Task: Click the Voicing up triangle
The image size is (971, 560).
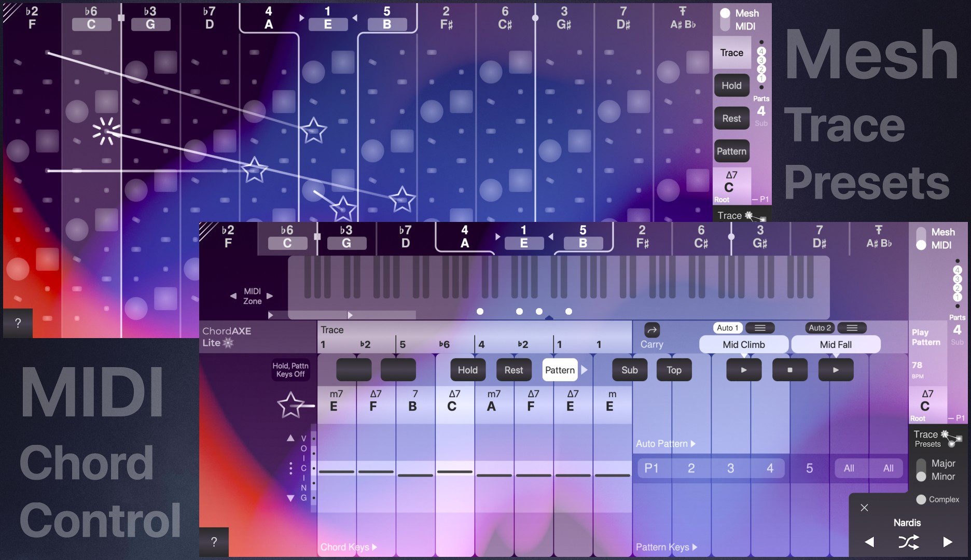Action: coord(290,438)
